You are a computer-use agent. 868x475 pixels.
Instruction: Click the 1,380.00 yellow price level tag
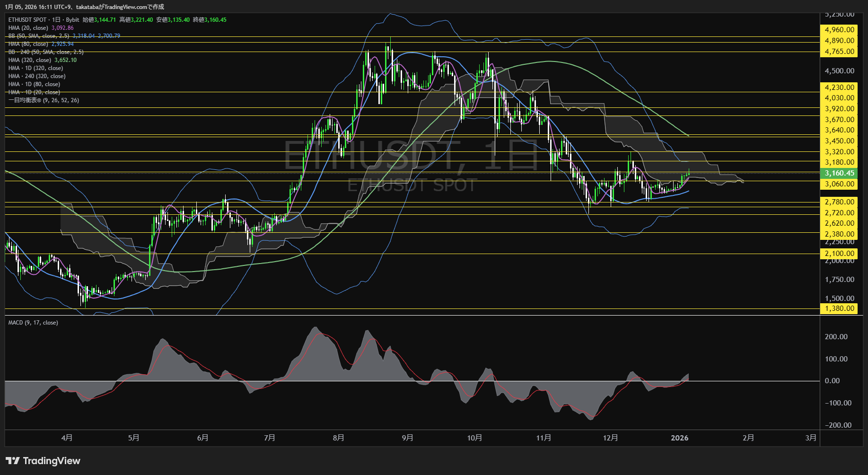pyautogui.click(x=839, y=308)
